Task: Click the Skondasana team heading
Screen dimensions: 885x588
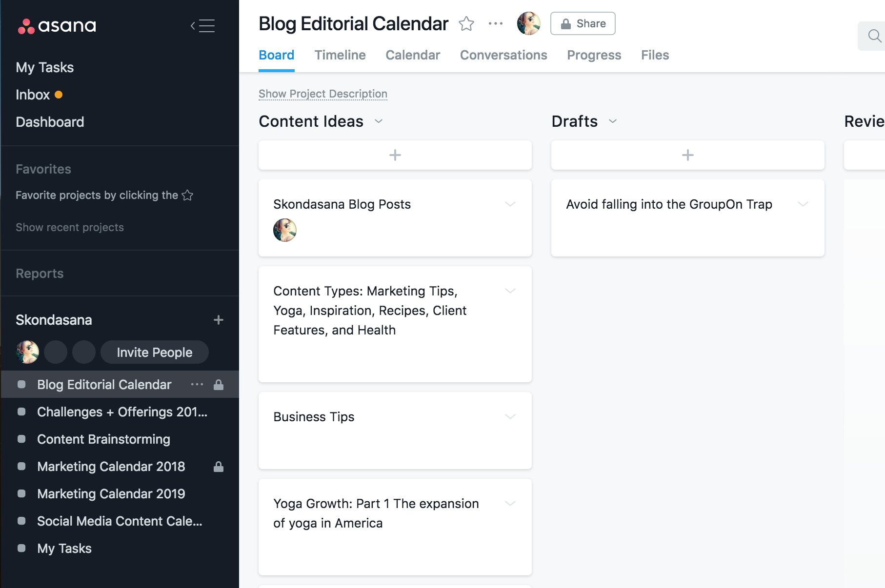Action: coord(54,320)
